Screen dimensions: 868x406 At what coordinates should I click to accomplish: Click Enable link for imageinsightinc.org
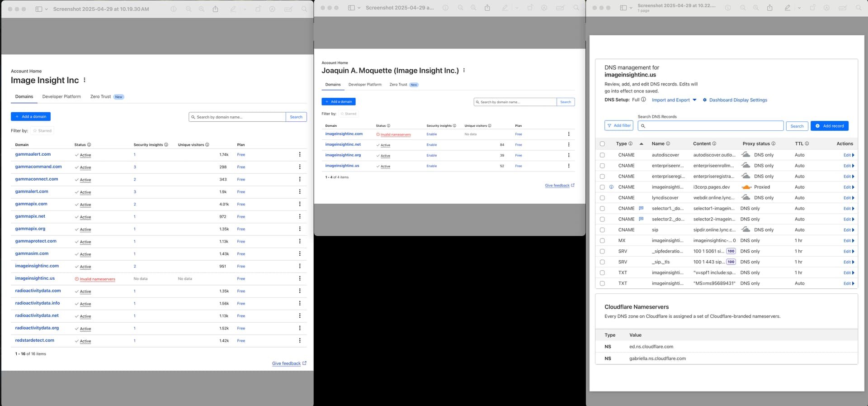(x=432, y=155)
